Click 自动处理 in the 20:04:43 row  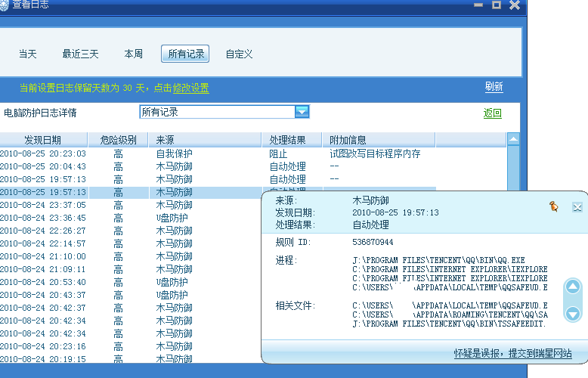(x=288, y=166)
